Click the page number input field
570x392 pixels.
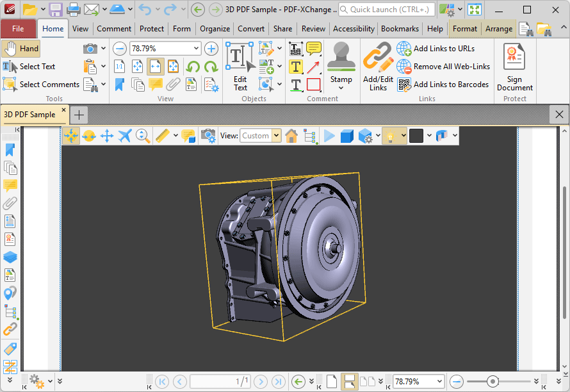[x=220, y=381]
